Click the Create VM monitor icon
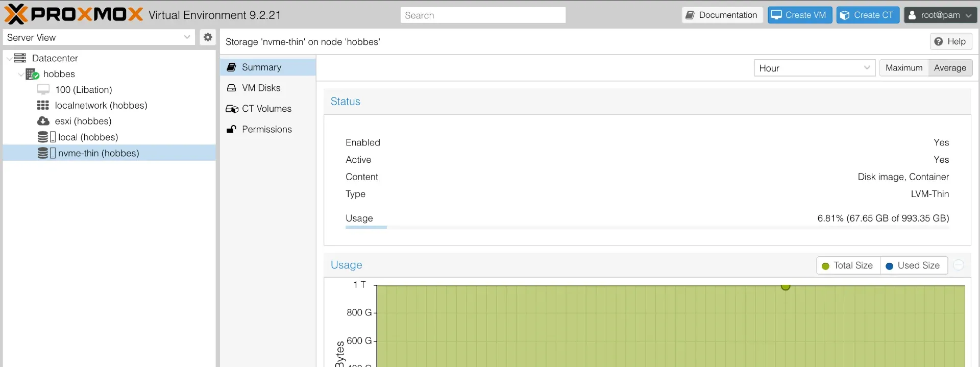The width and height of the screenshot is (980, 367). click(x=776, y=15)
